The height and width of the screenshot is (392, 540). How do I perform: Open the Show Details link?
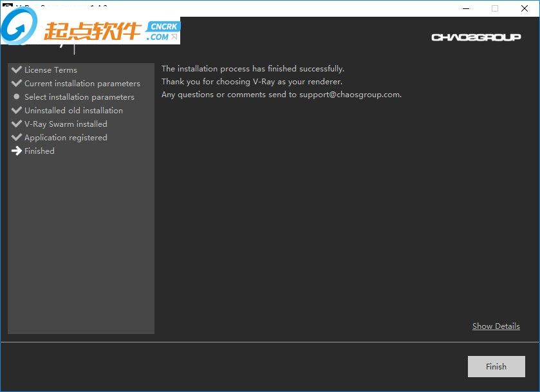tap(496, 326)
